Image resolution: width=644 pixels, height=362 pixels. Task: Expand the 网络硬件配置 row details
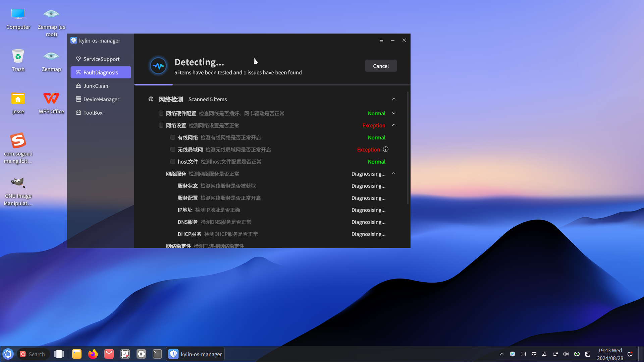click(x=394, y=113)
